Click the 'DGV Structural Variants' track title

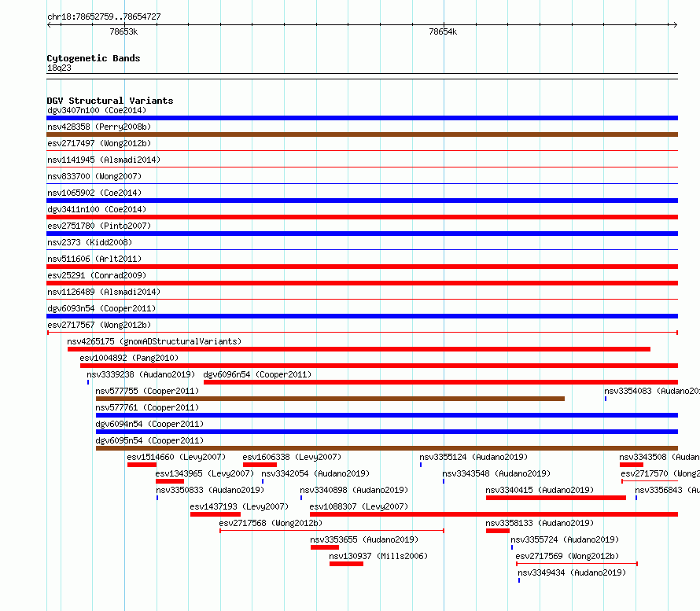[110, 101]
